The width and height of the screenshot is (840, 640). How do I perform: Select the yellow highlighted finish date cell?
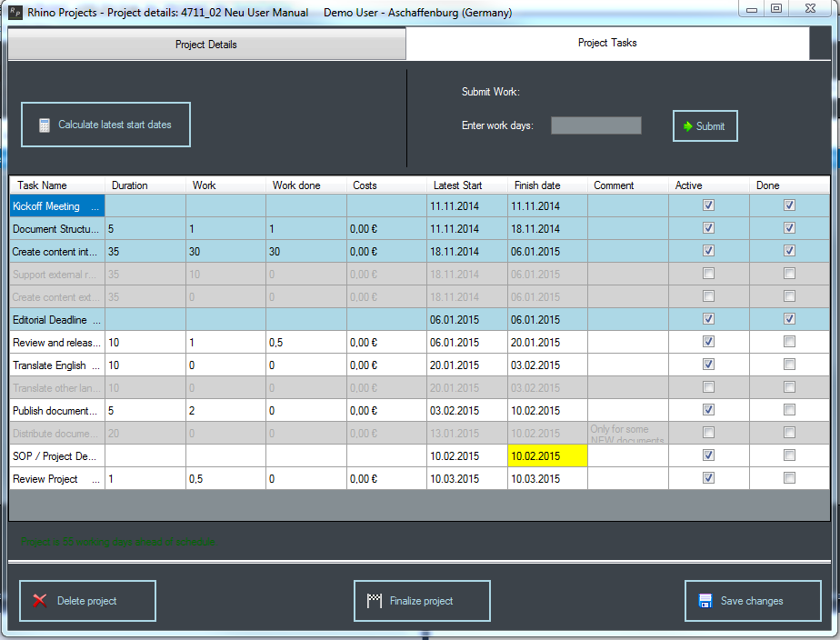[547, 455]
